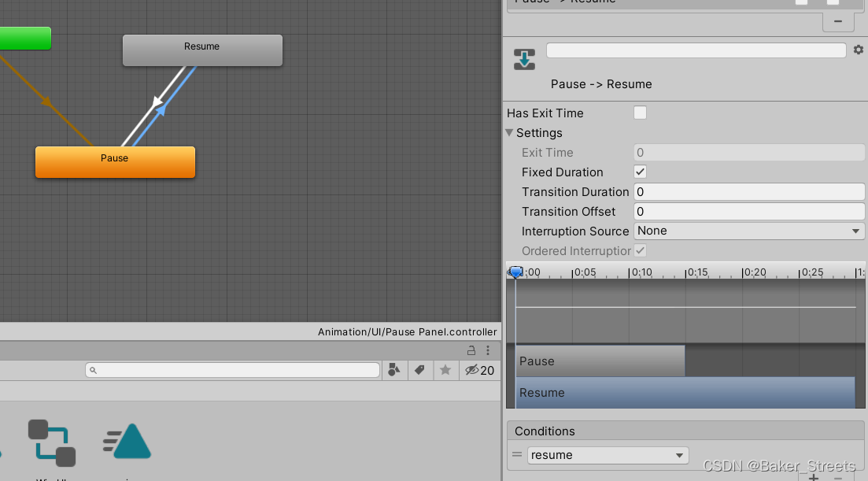Select the blue Pause to Resume transition arrow
The width and height of the screenshot is (868, 481).
click(x=161, y=109)
